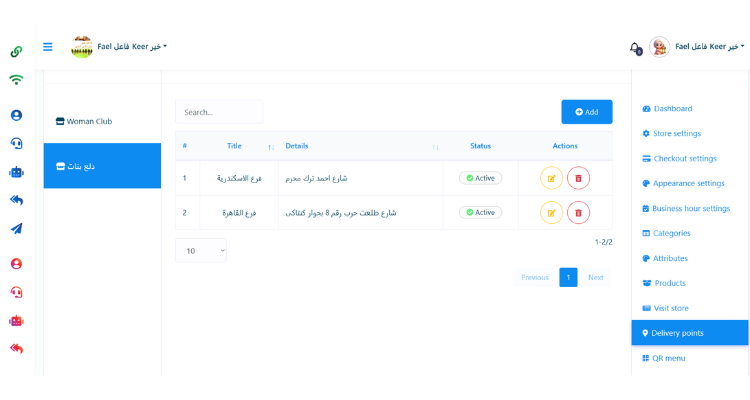750x400 pixels.
Task: Open the right header Fael Keer user dropdown
Action: coord(710,46)
